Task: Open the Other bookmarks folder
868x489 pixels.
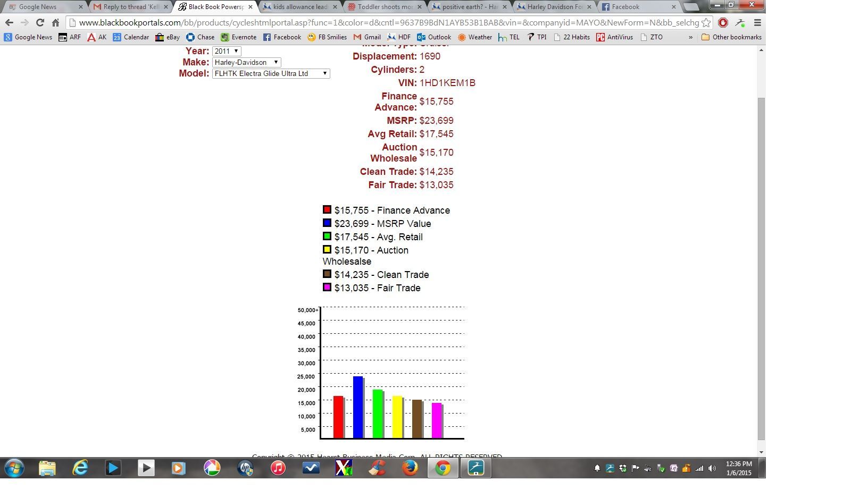Action: tap(731, 37)
